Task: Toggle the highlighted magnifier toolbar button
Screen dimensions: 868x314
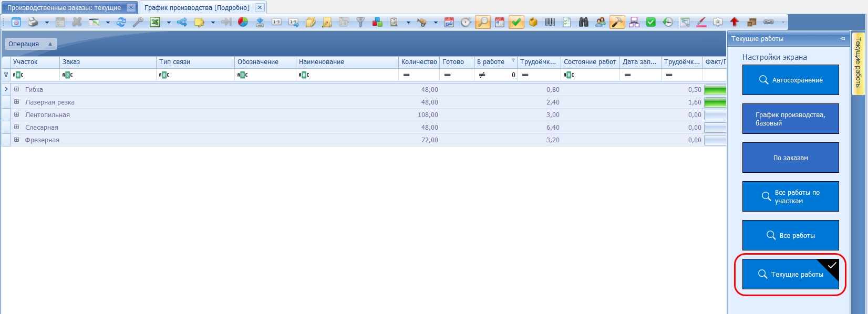Action: pos(483,22)
